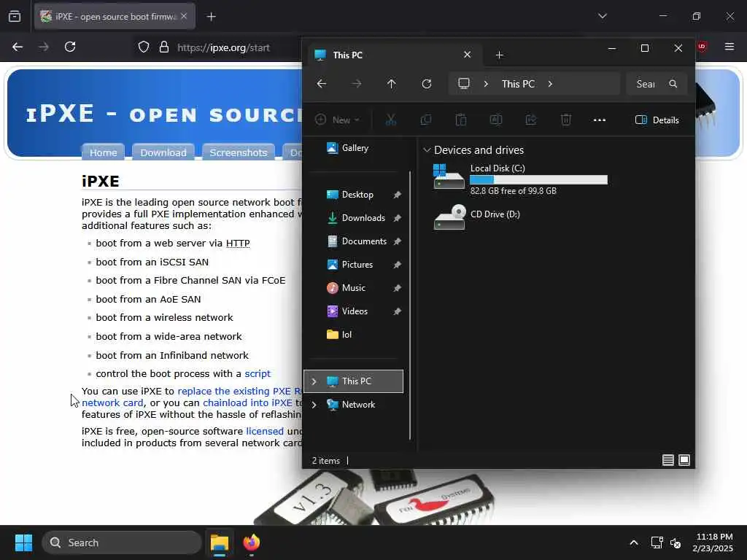Open File Explorer from the taskbar
Viewport: 747px width, 560px height.
(220, 542)
